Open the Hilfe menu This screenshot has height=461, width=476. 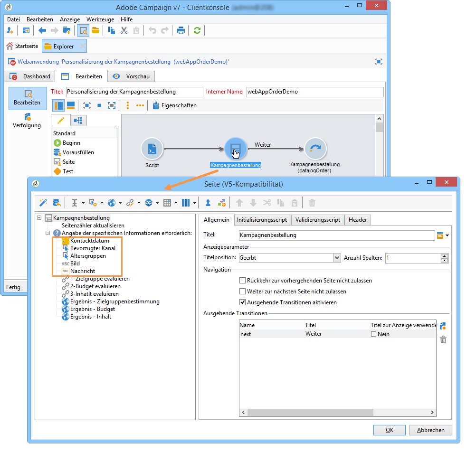[x=126, y=19]
